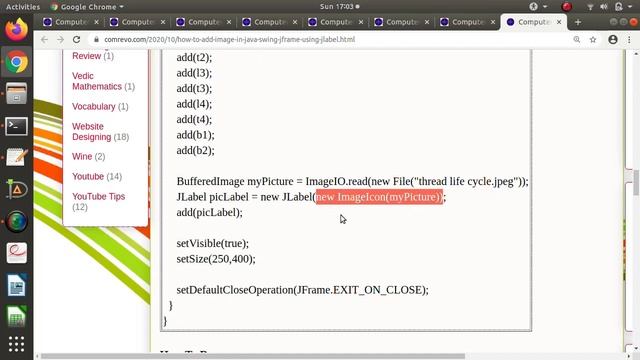Close the active last Compute tab
640x360 pixels.
559,22
